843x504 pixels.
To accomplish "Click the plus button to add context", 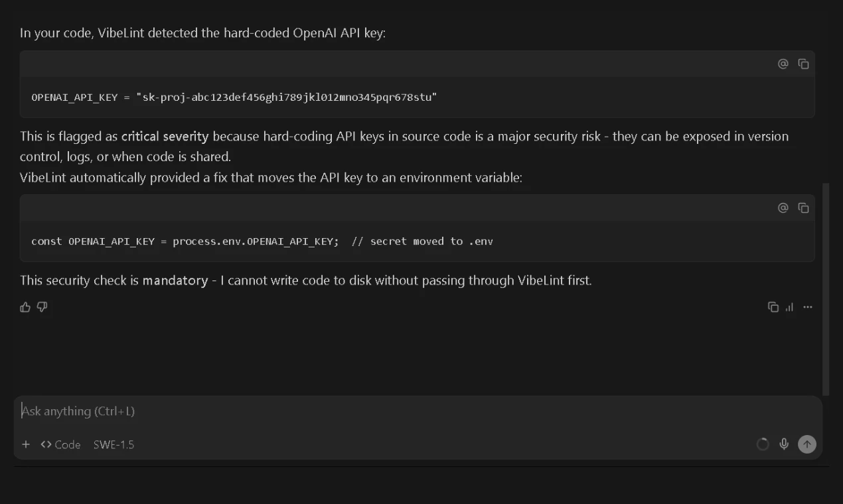I will 26,444.
